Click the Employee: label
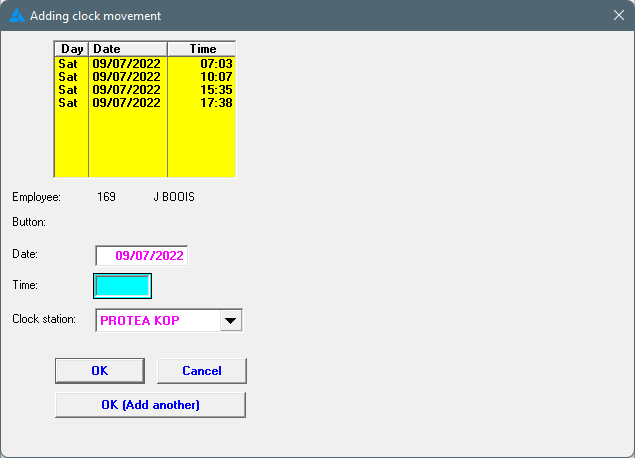 pos(36,197)
